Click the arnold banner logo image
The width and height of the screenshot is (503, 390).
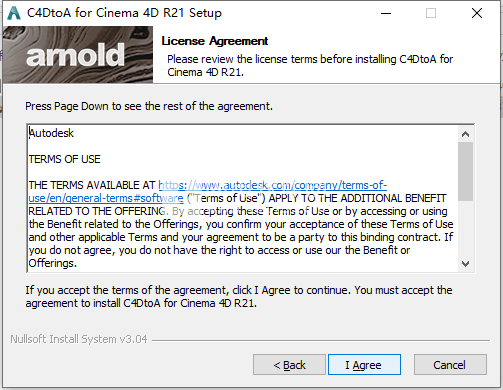point(78,55)
